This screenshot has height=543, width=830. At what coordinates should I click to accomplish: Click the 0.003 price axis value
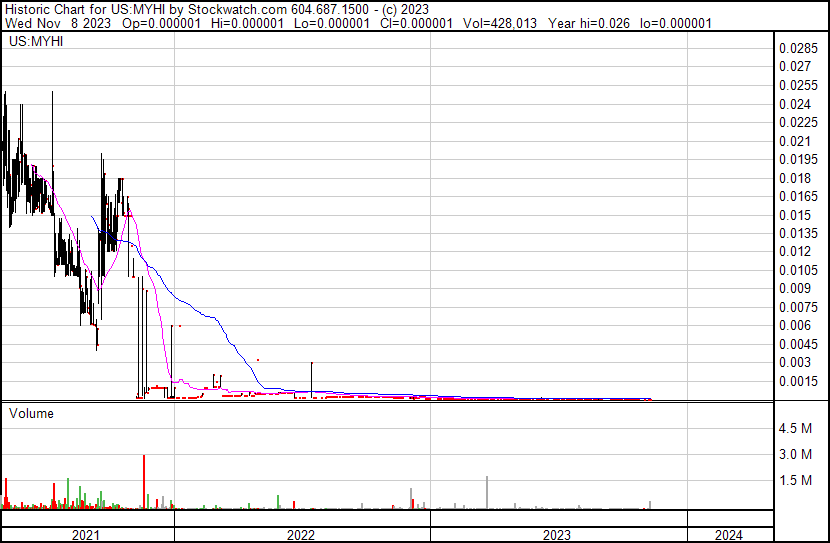point(795,363)
